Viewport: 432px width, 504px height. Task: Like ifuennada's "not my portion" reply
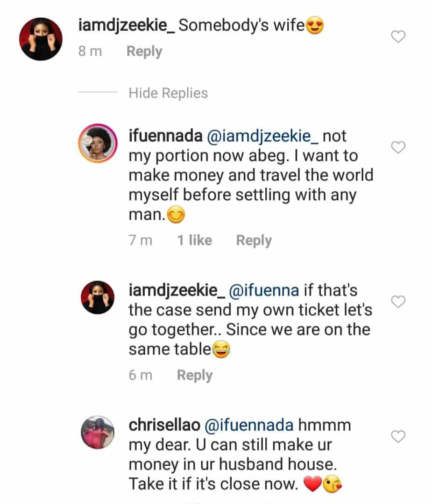coord(398,147)
